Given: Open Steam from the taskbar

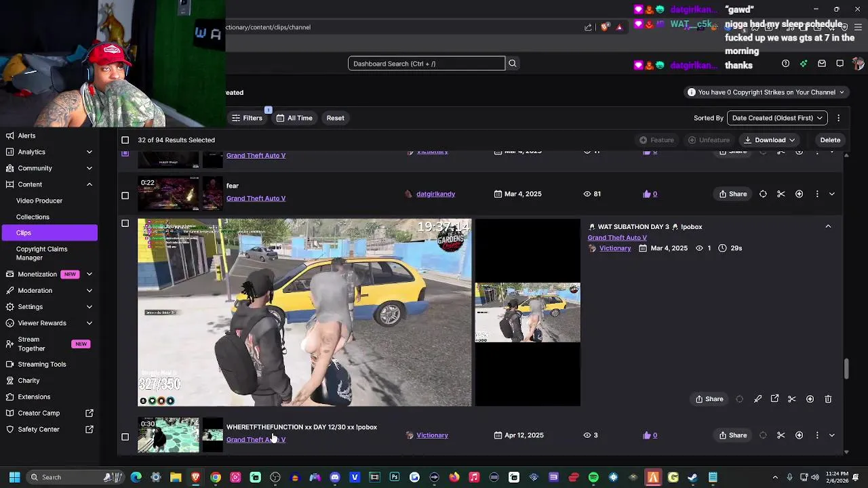Looking at the screenshot, I should (x=693, y=477).
